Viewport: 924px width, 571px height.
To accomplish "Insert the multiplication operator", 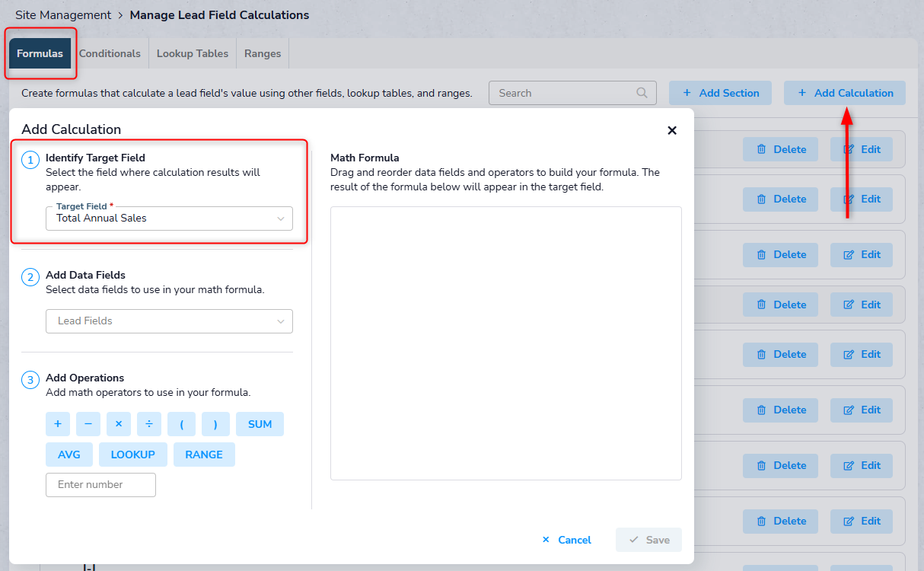I will tap(119, 424).
